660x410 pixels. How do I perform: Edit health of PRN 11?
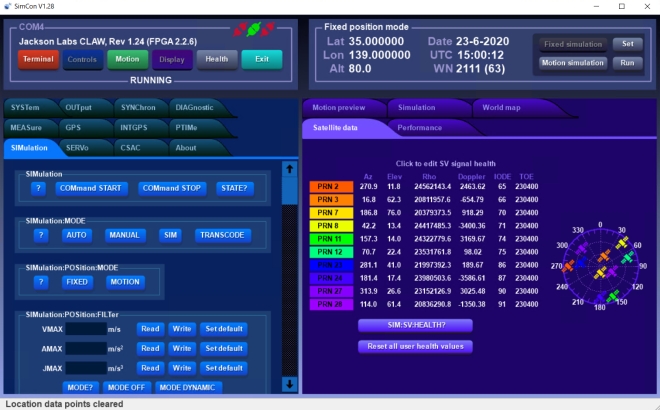point(331,239)
